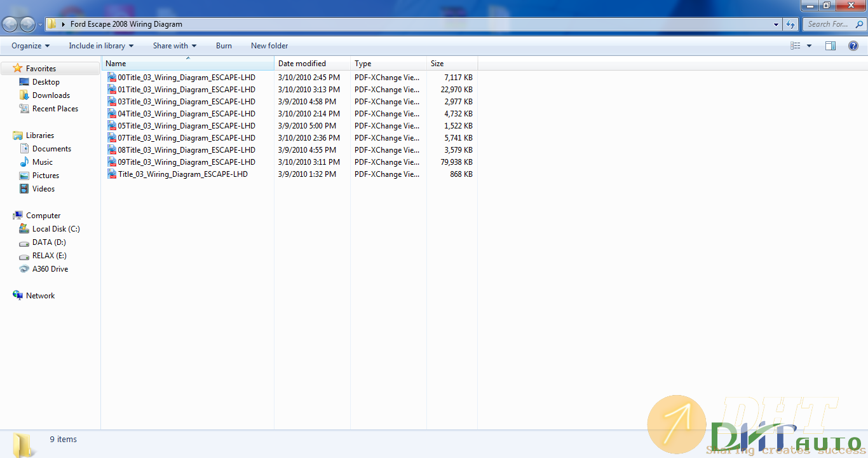868x458 pixels.
Task: Click the 79,938 KB size cell
Action: pos(456,162)
